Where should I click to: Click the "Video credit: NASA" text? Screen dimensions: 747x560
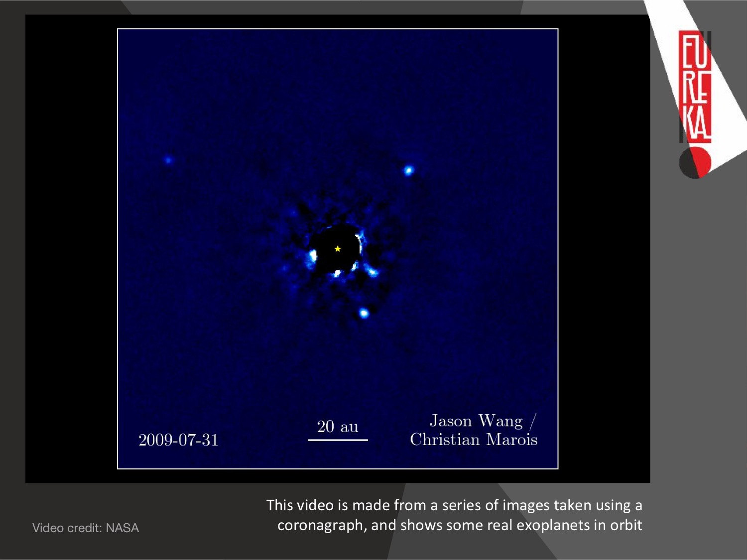click(x=86, y=528)
